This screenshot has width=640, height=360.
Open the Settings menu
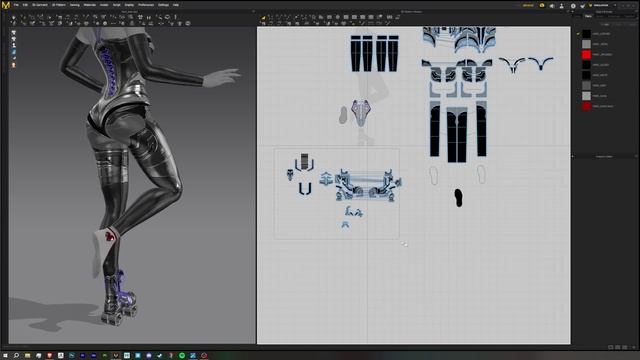(x=163, y=5)
